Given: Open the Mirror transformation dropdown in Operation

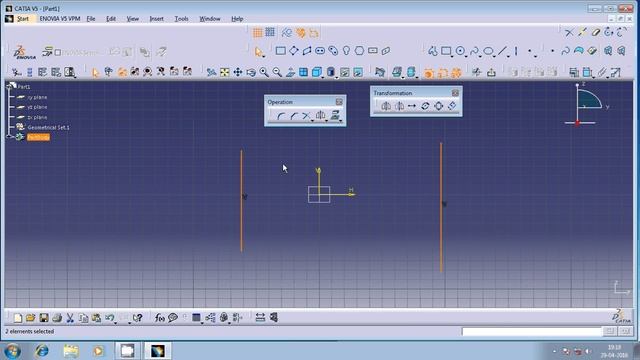Looking at the screenshot, I should (326, 121).
